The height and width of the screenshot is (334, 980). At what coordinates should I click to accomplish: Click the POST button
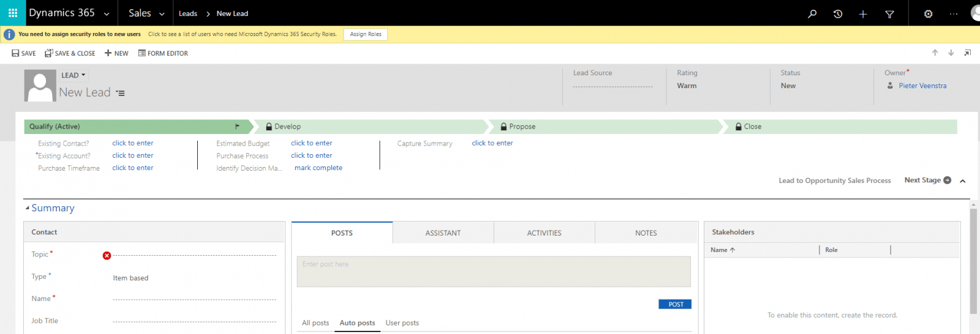[676, 304]
